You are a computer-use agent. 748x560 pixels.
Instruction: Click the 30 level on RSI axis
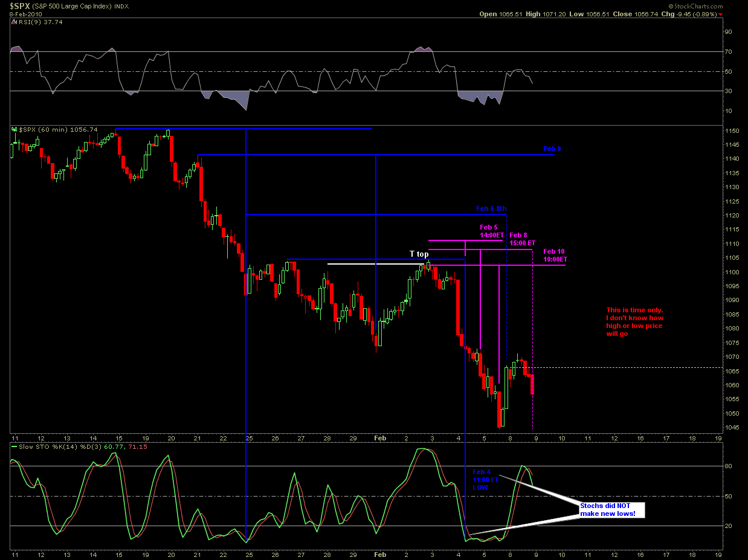click(x=729, y=91)
